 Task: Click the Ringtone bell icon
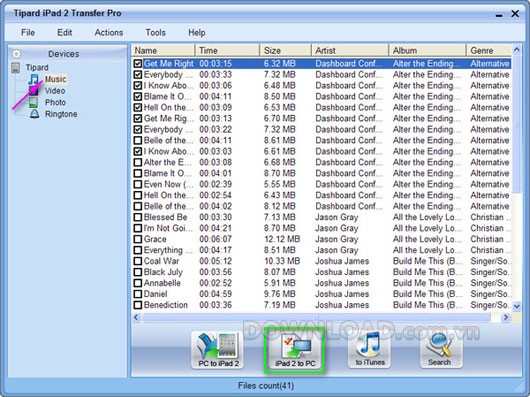click(x=34, y=114)
